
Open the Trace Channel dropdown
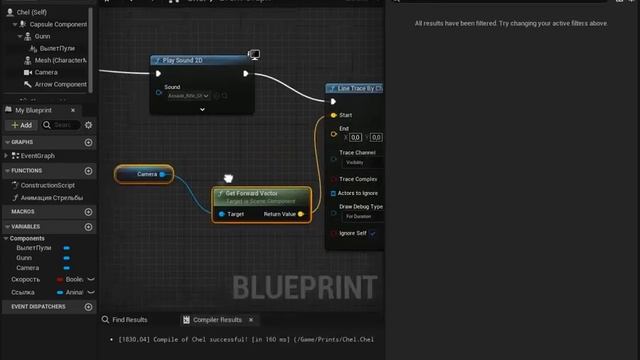coord(362,162)
